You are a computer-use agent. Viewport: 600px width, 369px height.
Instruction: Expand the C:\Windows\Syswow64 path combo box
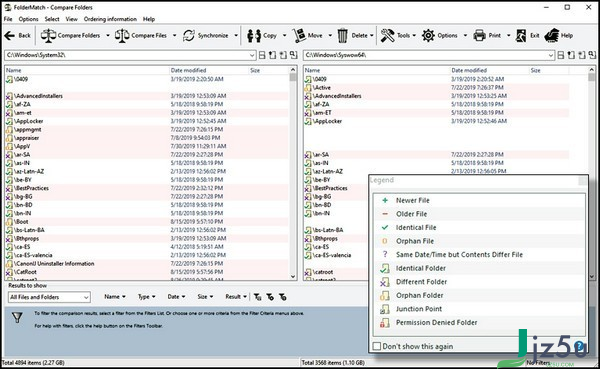tap(550, 55)
